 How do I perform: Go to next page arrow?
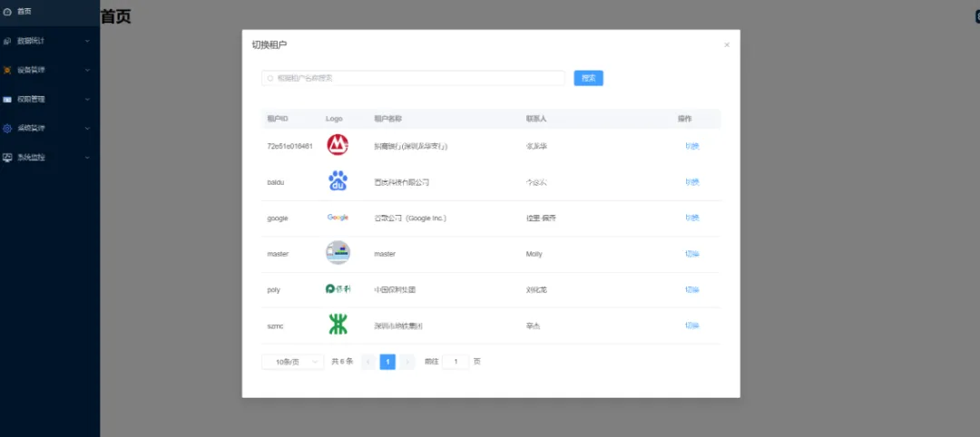(x=407, y=362)
